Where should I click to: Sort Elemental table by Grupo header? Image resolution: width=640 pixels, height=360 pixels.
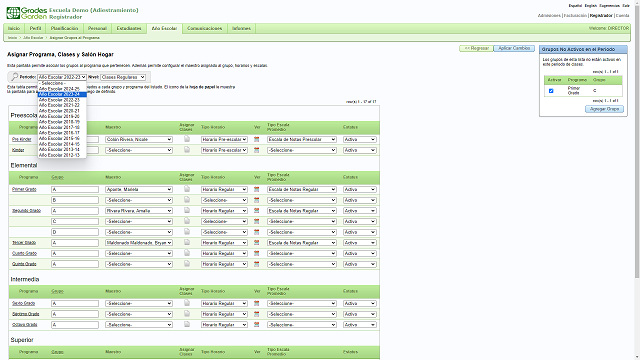point(57,177)
